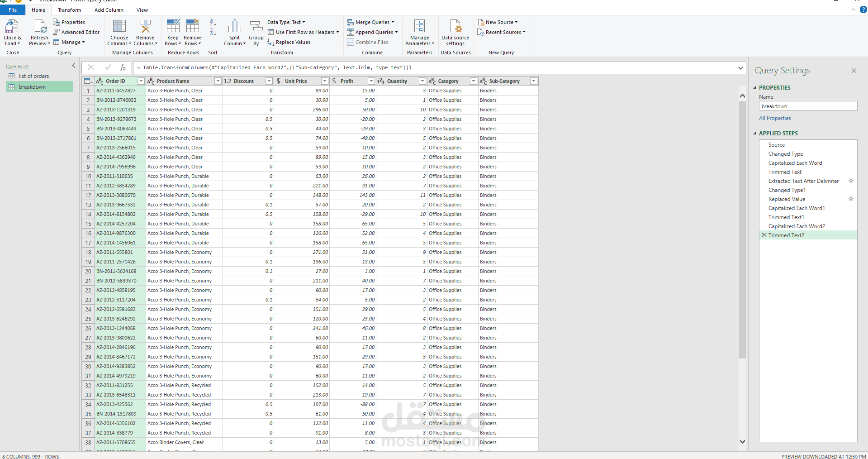Select the 'list of orders' query
Viewport: 868px width, 459px height.
tap(39, 76)
